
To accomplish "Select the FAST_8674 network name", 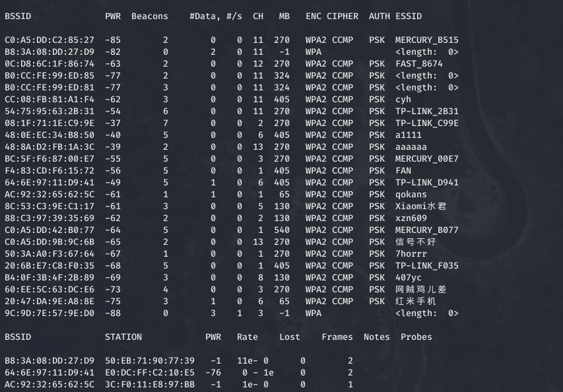I will click(419, 64).
